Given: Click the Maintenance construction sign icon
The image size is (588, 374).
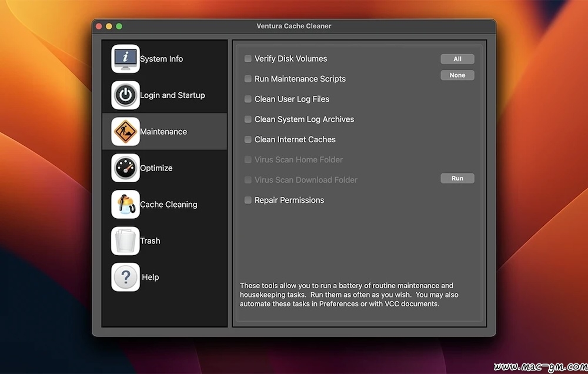Looking at the screenshot, I should coord(125,132).
